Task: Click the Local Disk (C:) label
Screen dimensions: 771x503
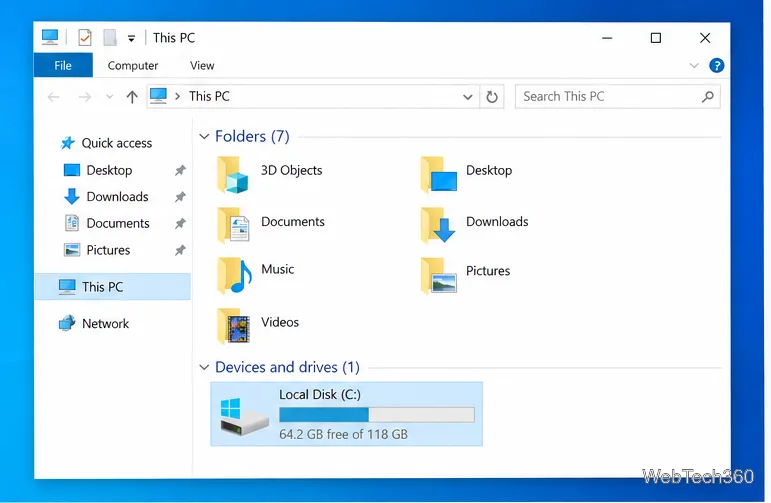Action: point(320,394)
